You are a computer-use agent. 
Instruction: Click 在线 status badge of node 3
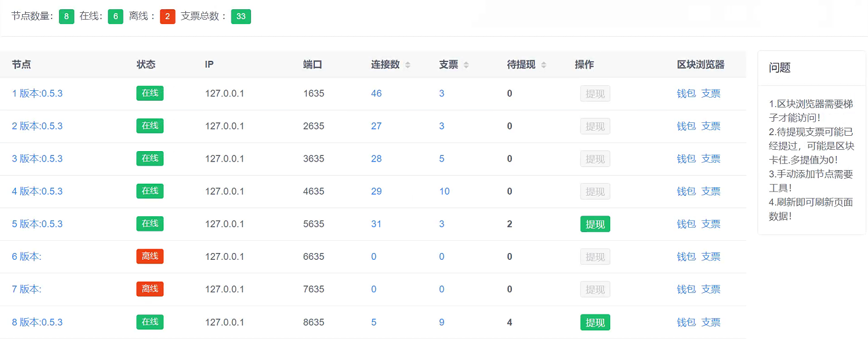pyautogui.click(x=150, y=158)
